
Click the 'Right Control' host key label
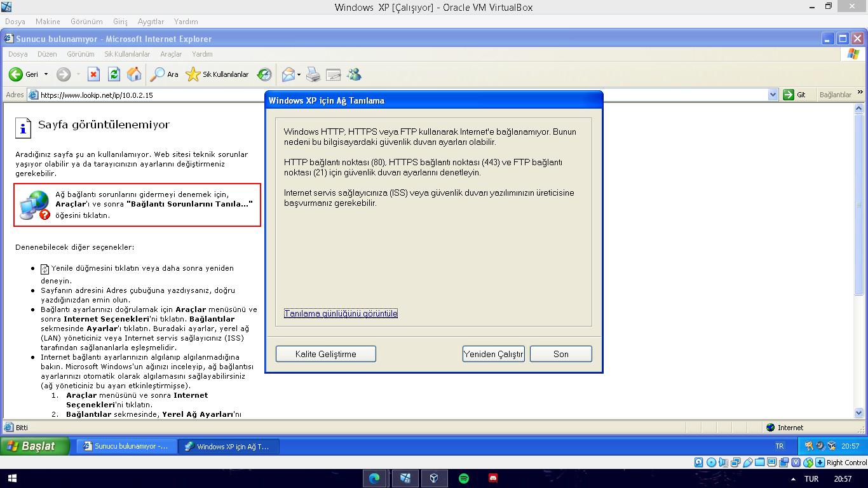pyautogui.click(x=846, y=463)
